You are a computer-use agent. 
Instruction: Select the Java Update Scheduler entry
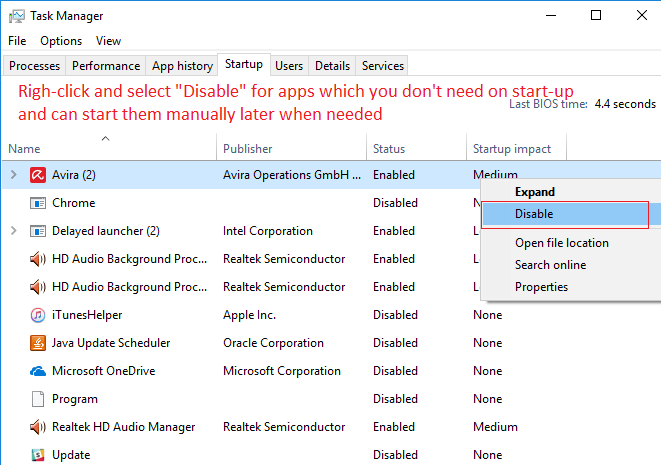click(111, 343)
